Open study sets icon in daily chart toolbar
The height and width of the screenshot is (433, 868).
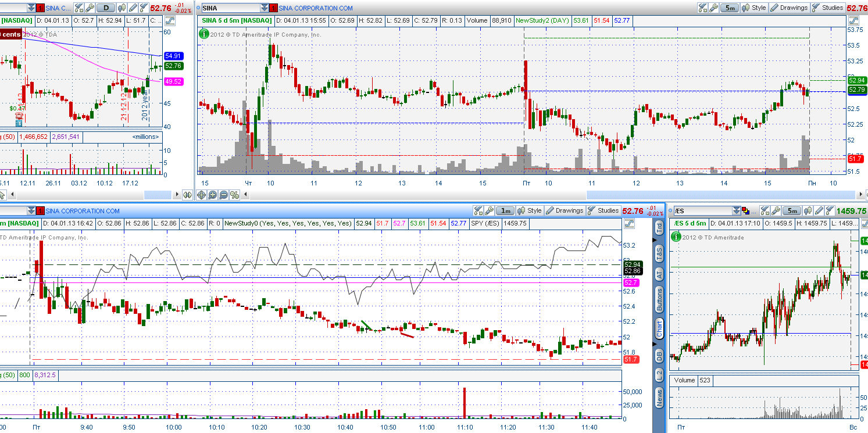click(78, 8)
